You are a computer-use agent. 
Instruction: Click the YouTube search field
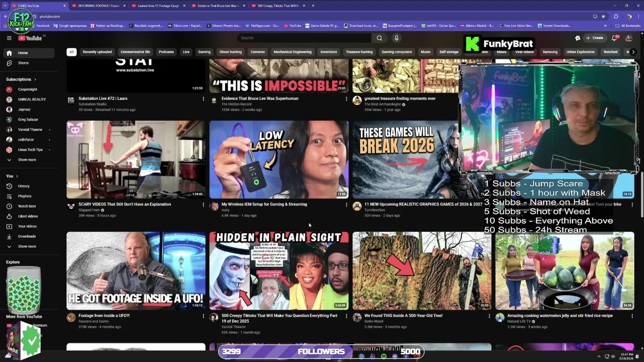(304, 38)
